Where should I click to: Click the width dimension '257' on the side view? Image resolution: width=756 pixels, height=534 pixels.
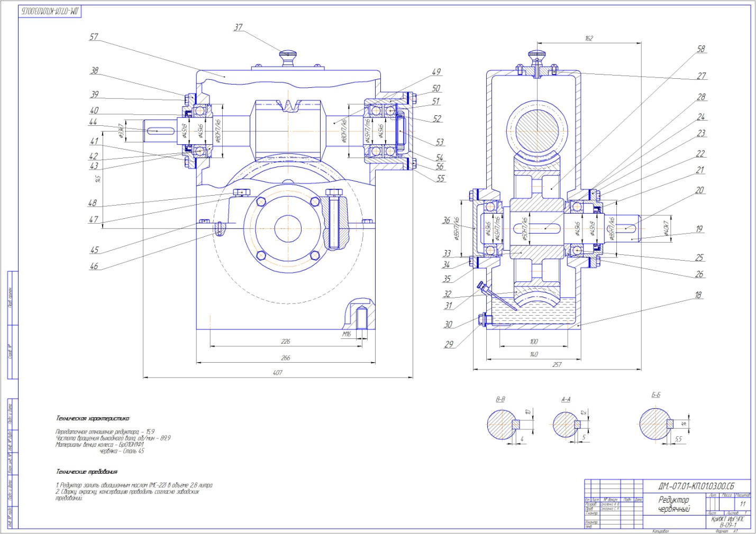tap(557, 365)
